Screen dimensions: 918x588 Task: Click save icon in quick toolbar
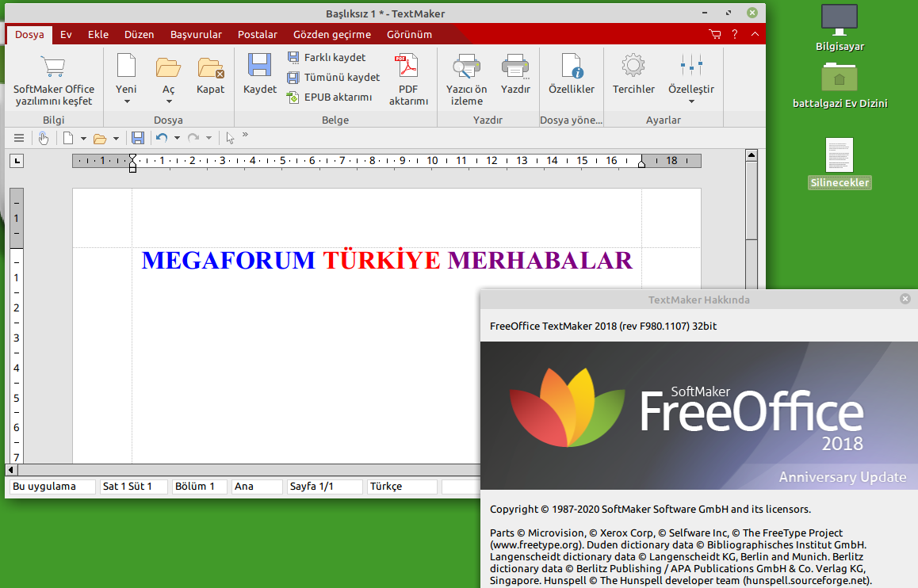point(138,138)
